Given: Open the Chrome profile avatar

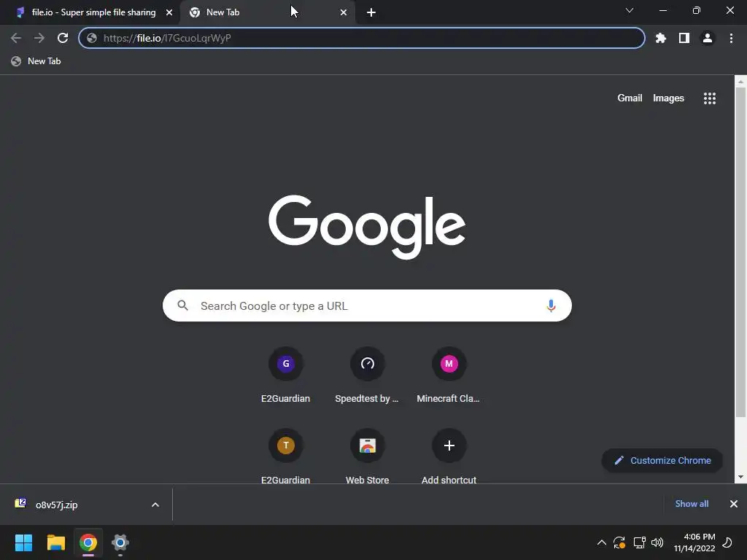Looking at the screenshot, I should click(x=708, y=38).
